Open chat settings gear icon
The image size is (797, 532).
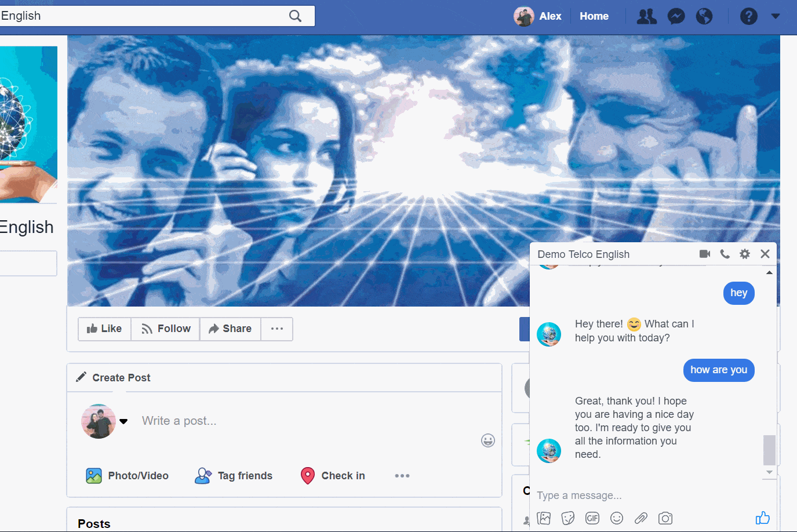pyautogui.click(x=745, y=254)
